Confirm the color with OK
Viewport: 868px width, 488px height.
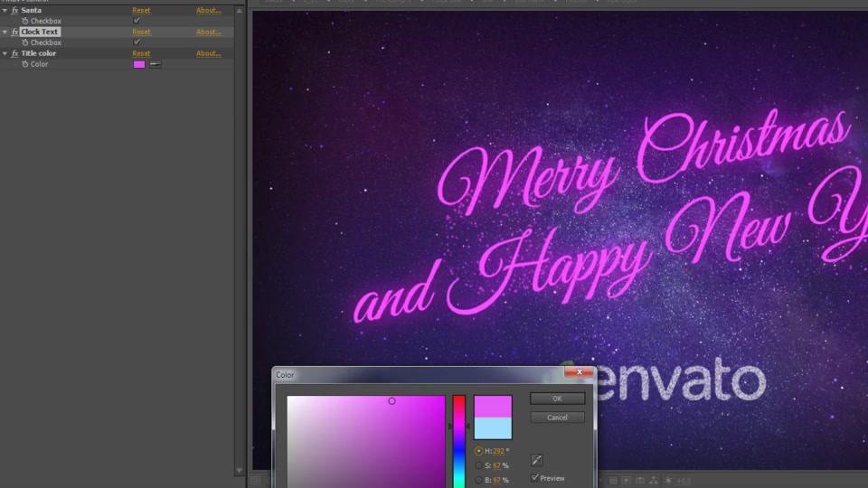coord(557,399)
